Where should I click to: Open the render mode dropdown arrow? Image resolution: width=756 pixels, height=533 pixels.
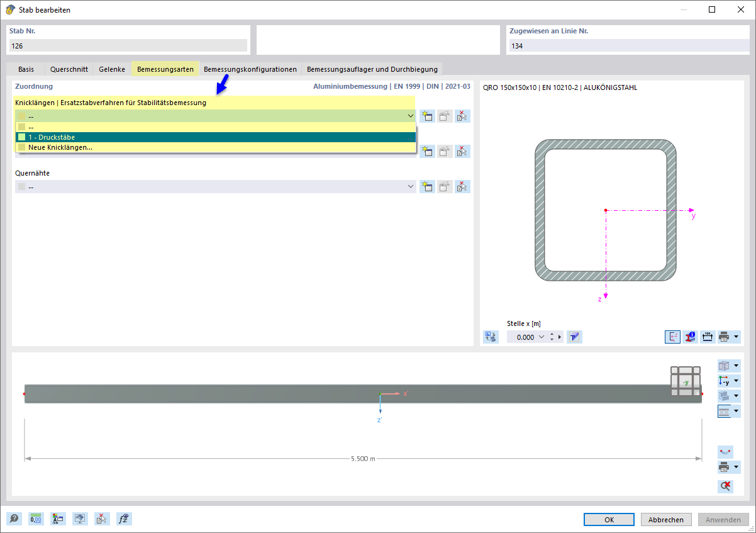click(736, 396)
